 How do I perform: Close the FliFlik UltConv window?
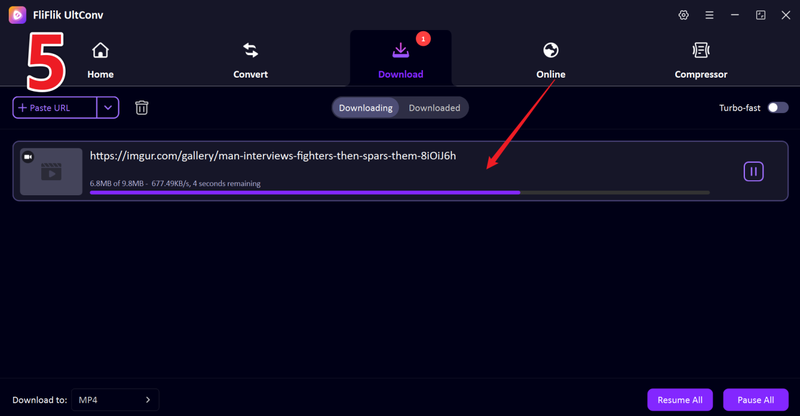[x=786, y=15]
